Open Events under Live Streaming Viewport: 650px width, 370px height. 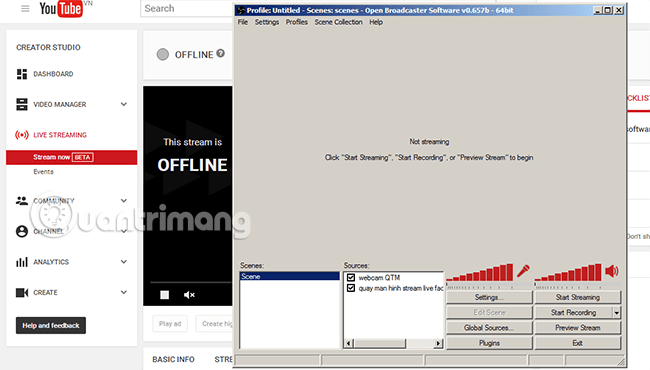(43, 172)
